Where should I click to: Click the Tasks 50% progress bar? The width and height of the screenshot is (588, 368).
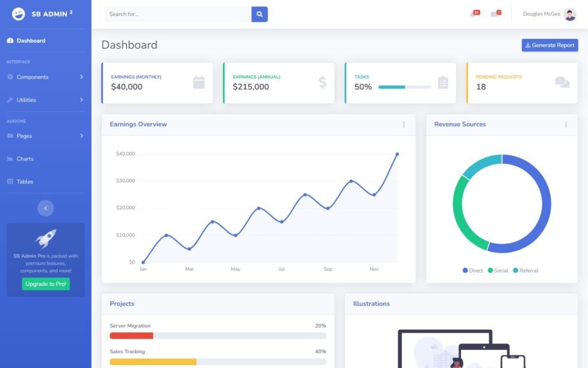tap(405, 87)
